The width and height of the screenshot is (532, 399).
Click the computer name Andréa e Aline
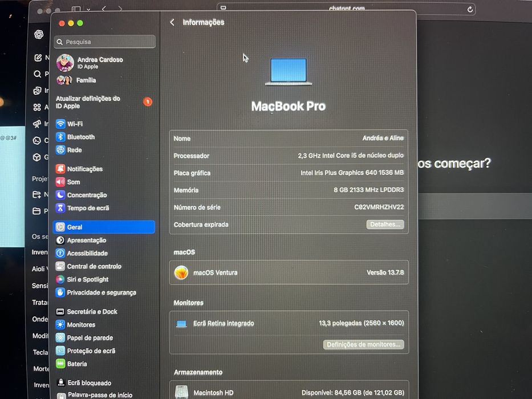pos(383,138)
